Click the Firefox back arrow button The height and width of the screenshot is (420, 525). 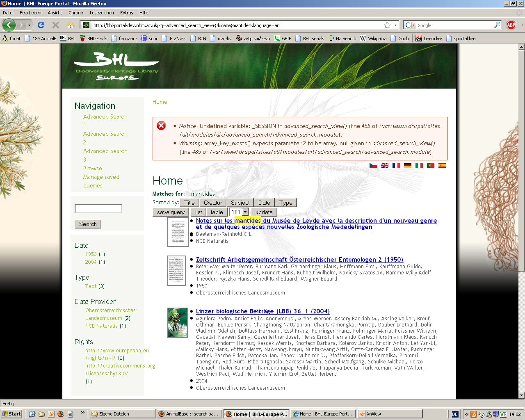[x=9, y=25]
